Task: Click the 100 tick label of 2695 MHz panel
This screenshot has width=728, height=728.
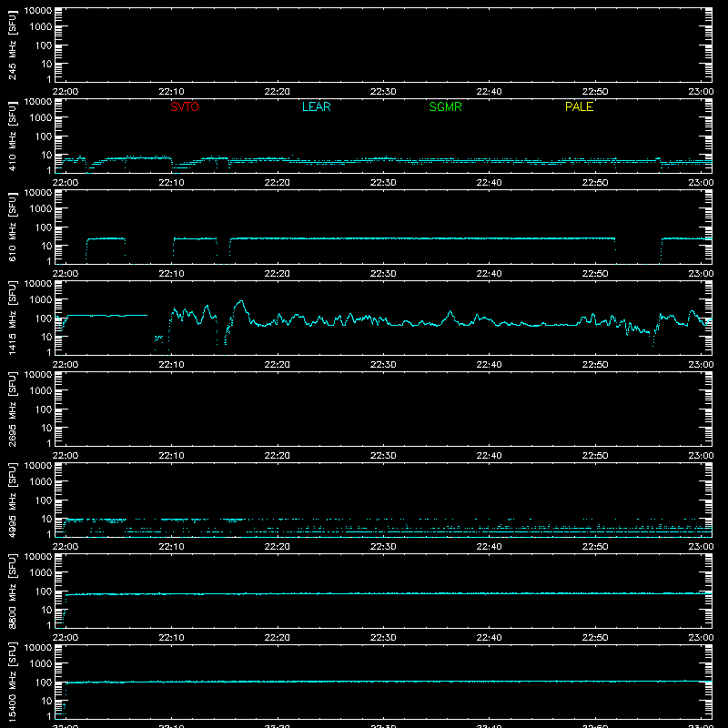Action: coord(44,409)
